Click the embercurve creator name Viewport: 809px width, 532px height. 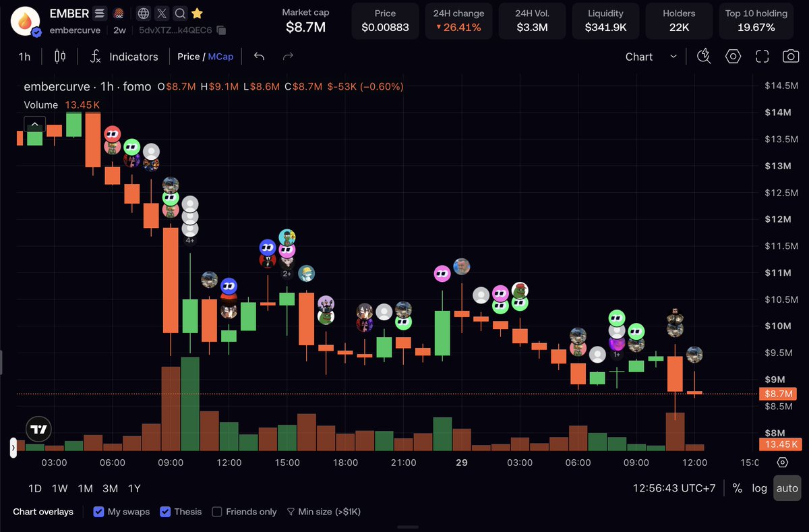point(75,30)
